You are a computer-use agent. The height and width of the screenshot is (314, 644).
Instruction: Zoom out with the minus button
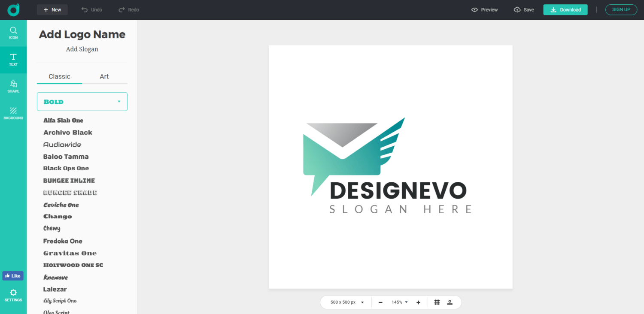click(x=380, y=302)
